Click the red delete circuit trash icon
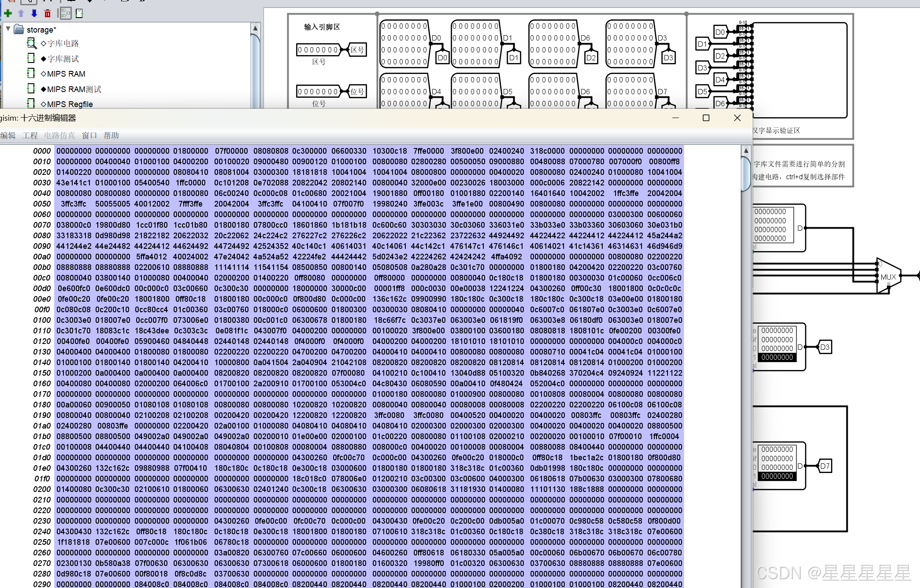 coord(48,14)
